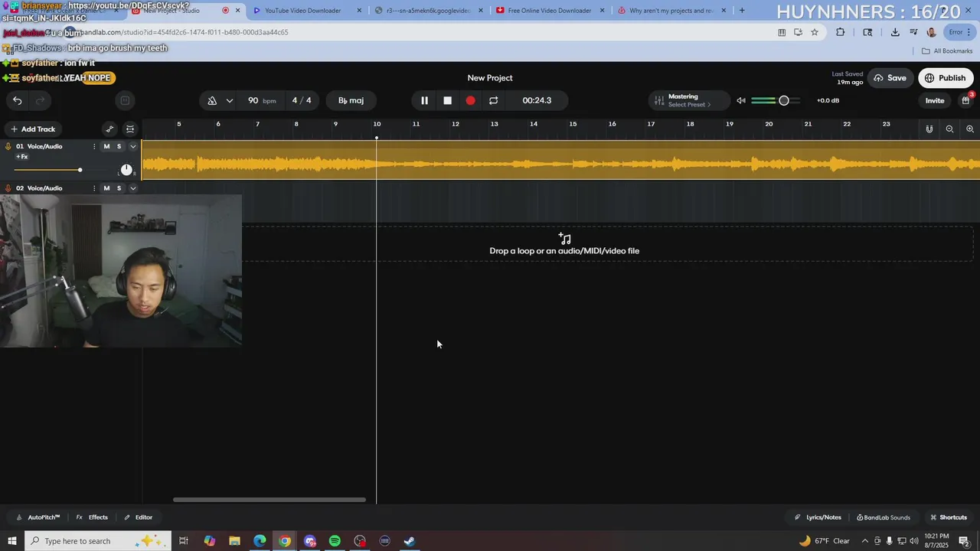This screenshot has width=980, height=551.
Task: Click the stop button
Action: coord(447,100)
